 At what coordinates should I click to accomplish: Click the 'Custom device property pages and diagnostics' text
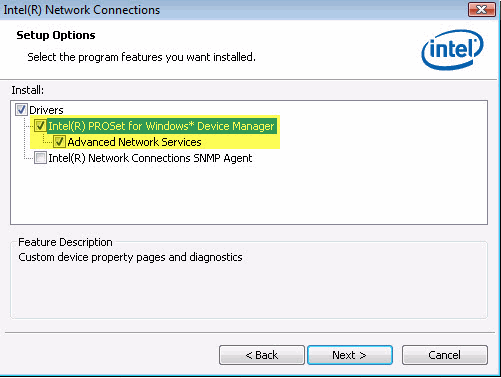130,257
